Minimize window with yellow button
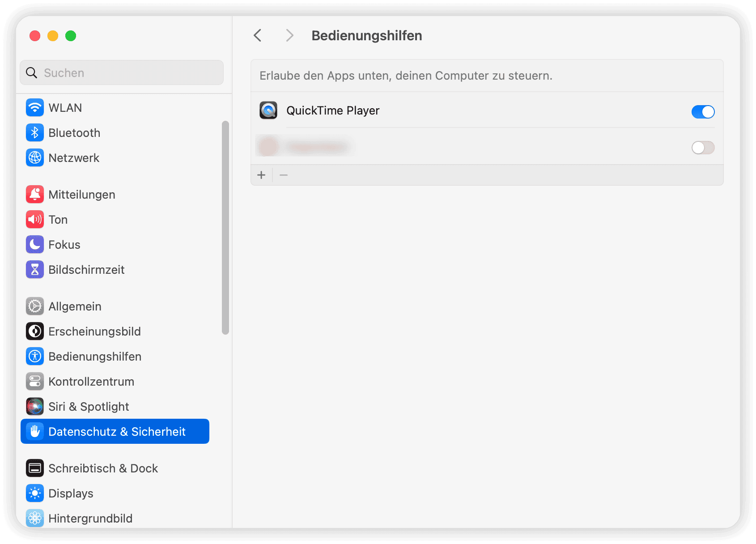756x544 pixels. point(53,36)
